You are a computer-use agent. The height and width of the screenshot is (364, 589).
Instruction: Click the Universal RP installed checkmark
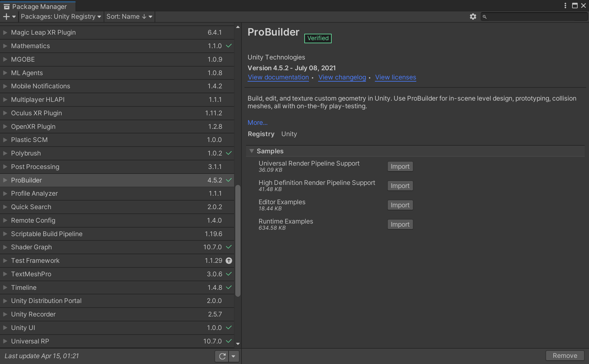pyautogui.click(x=229, y=341)
